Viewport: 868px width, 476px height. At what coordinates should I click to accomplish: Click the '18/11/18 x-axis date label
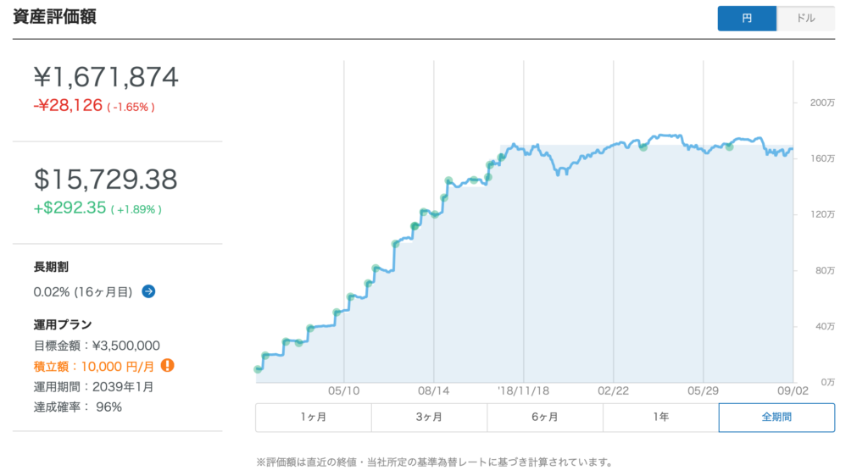[524, 390]
